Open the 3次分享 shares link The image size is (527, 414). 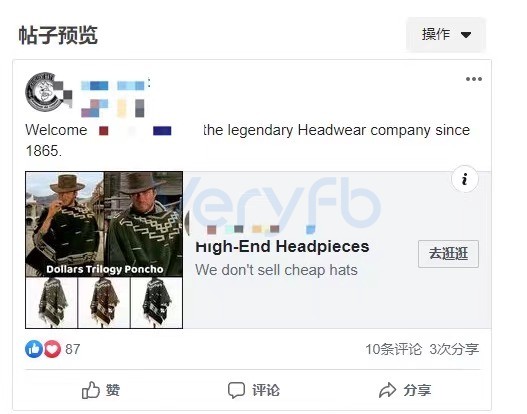pyautogui.click(x=454, y=349)
